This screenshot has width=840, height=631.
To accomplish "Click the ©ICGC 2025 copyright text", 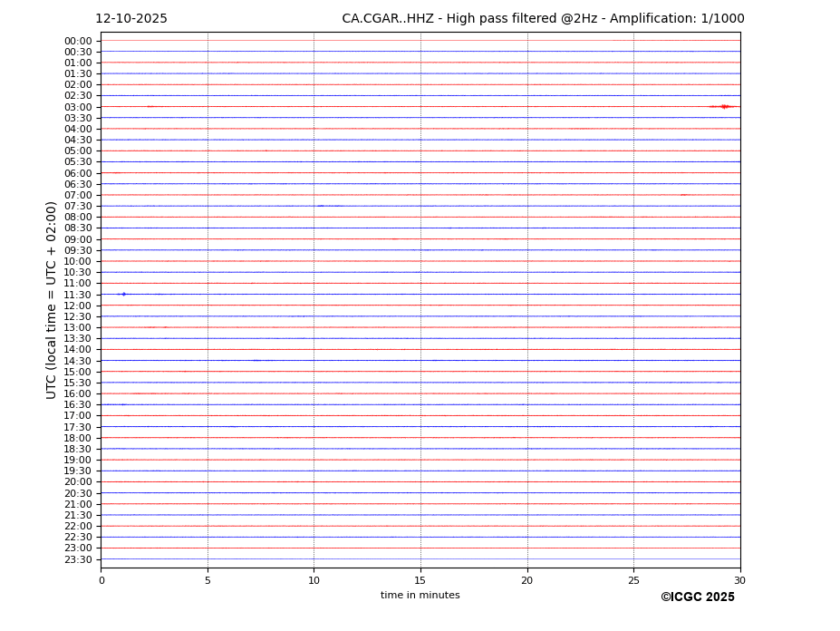I will click(x=697, y=597).
